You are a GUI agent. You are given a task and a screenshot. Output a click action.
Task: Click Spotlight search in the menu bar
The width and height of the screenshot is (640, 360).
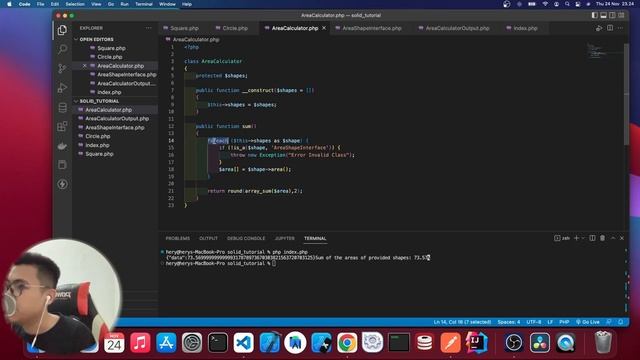[567, 4]
